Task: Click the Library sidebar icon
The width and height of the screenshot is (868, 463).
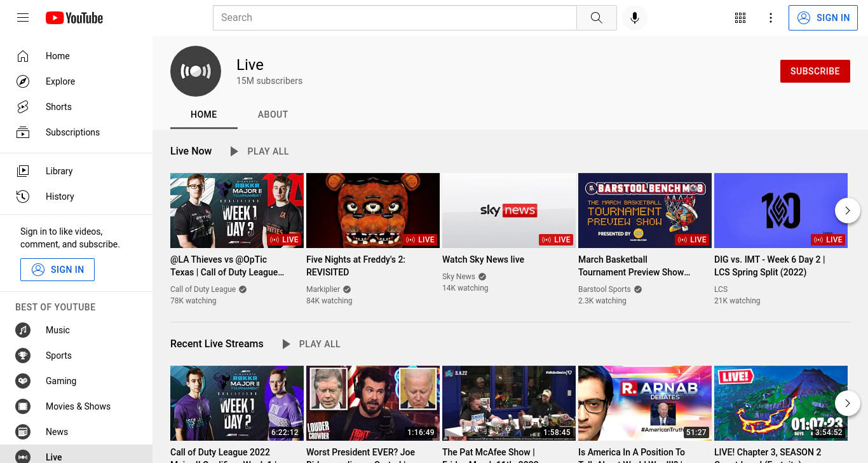Action: [23, 171]
